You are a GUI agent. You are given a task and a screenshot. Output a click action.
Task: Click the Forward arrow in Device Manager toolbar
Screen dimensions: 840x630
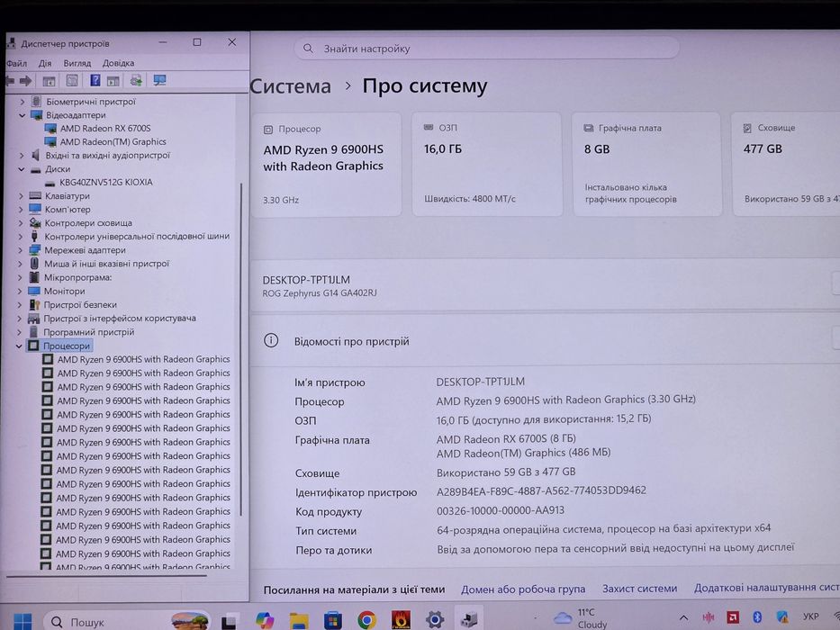pyautogui.click(x=26, y=81)
